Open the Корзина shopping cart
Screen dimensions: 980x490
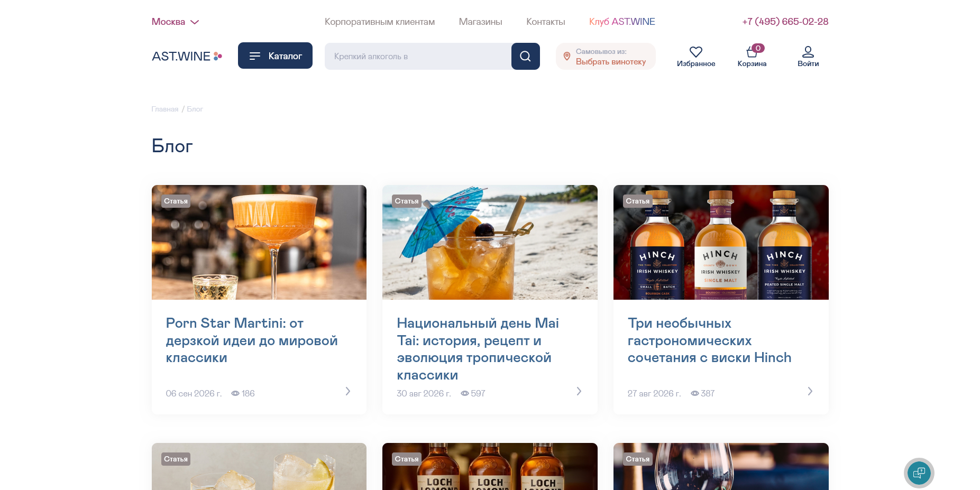(x=752, y=56)
